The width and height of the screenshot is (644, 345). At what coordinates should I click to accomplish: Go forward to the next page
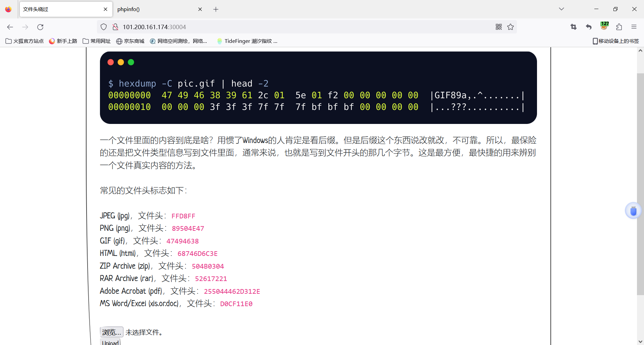click(25, 27)
